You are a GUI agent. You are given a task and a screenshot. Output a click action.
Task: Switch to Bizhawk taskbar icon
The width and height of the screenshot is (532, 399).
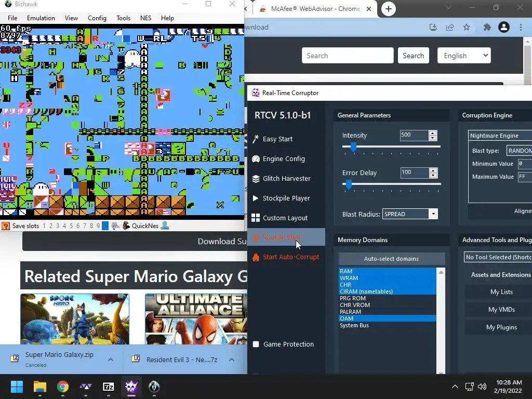click(154, 387)
